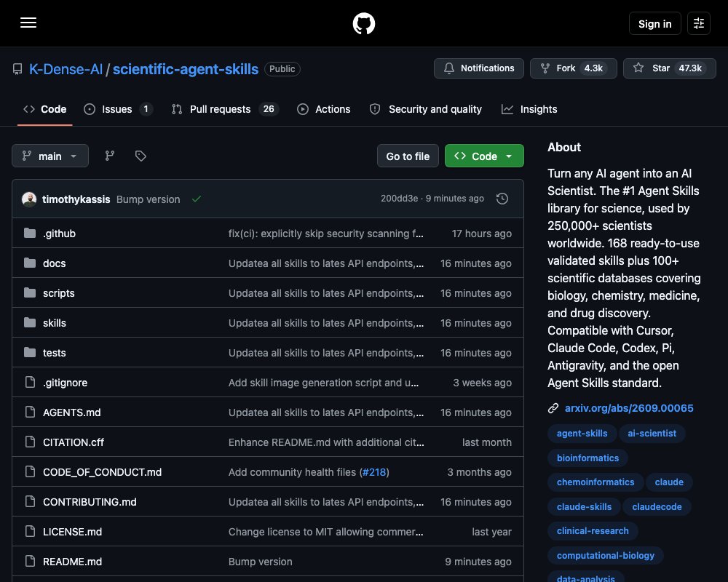Viewport: 728px width, 582px height.
Task: Click the Sign in button
Action: [654, 23]
